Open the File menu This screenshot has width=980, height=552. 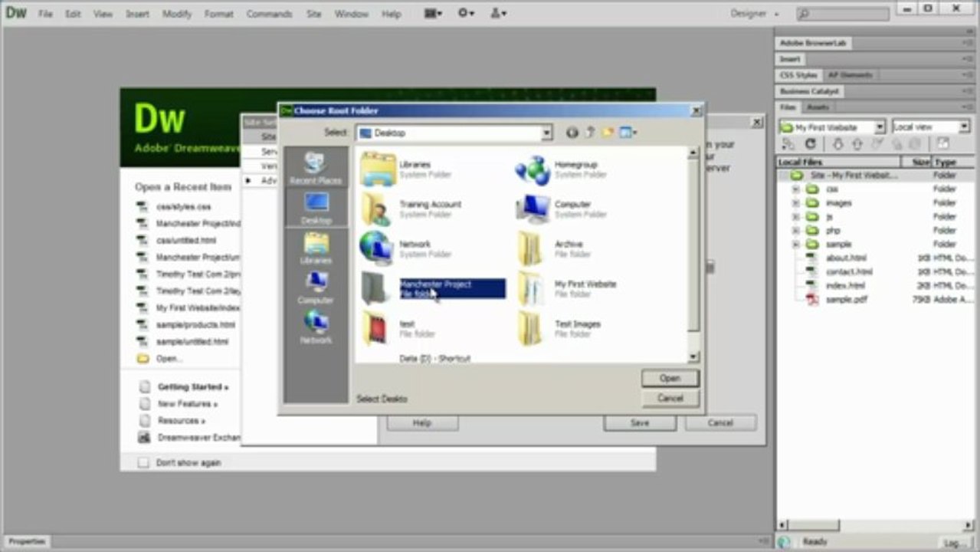[45, 14]
